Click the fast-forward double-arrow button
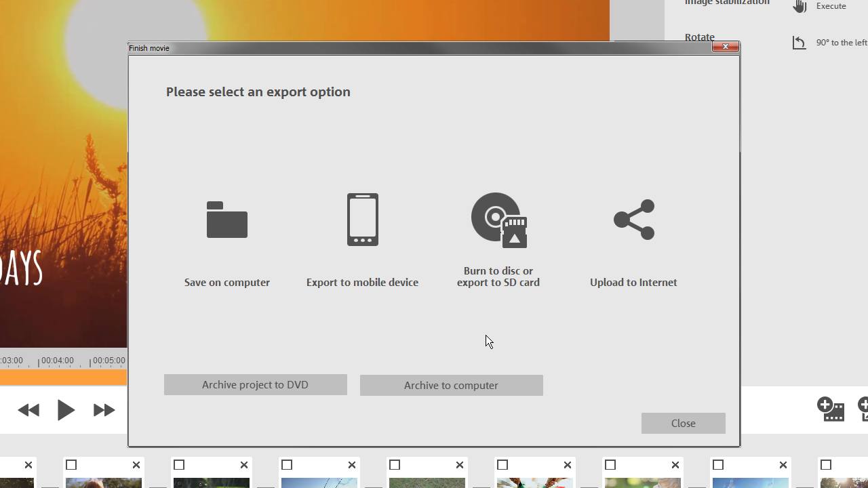The height and width of the screenshot is (488, 868). coord(104,410)
